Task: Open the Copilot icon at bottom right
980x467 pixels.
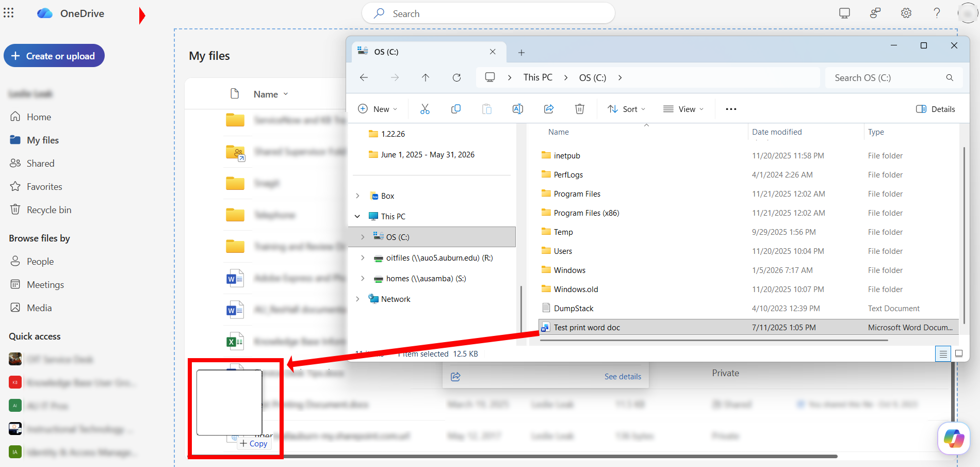Action: point(954,438)
